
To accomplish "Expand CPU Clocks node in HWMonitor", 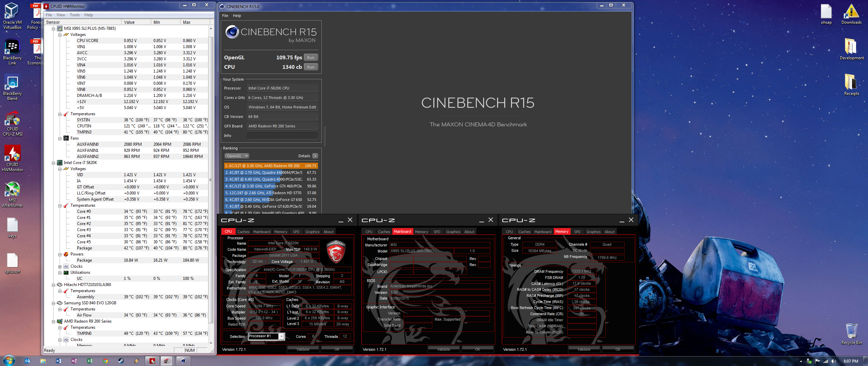I will [60, 266].
